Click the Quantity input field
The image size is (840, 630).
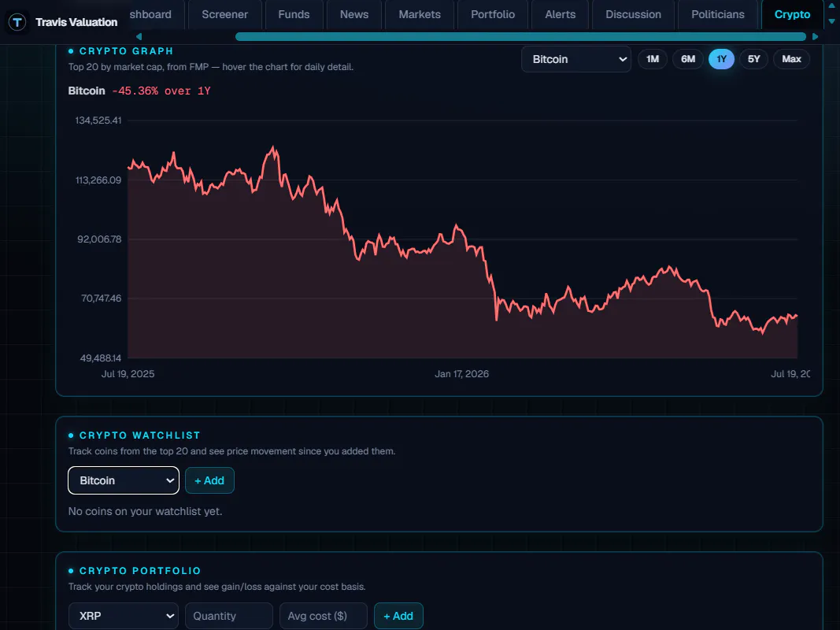[x=229, y=616]
